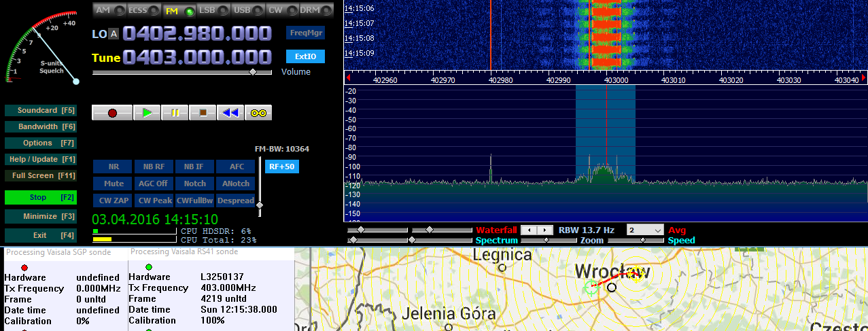The width and height of the screenshot is (868, 331).
Task: Toggle CWFullBw option
Action: click(194, 201)
